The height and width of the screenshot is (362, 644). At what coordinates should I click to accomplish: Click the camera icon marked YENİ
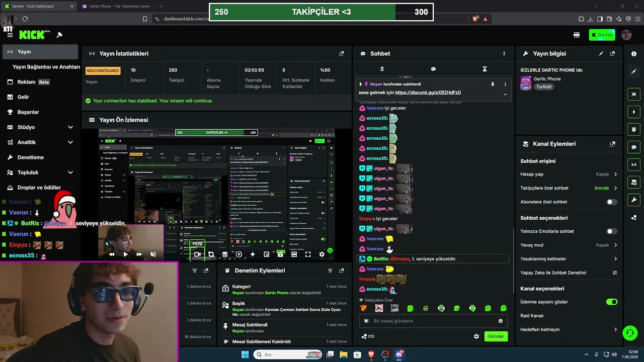pos(197,254)
